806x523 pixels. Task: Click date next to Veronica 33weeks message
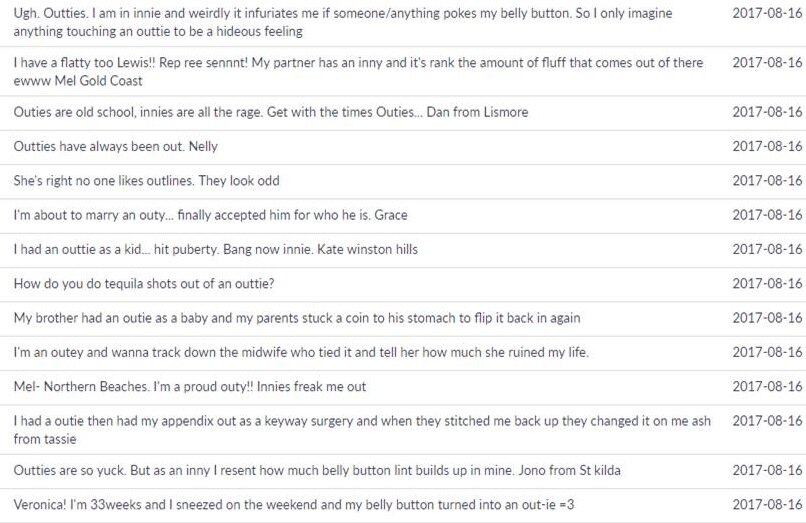tap(767, 505)
